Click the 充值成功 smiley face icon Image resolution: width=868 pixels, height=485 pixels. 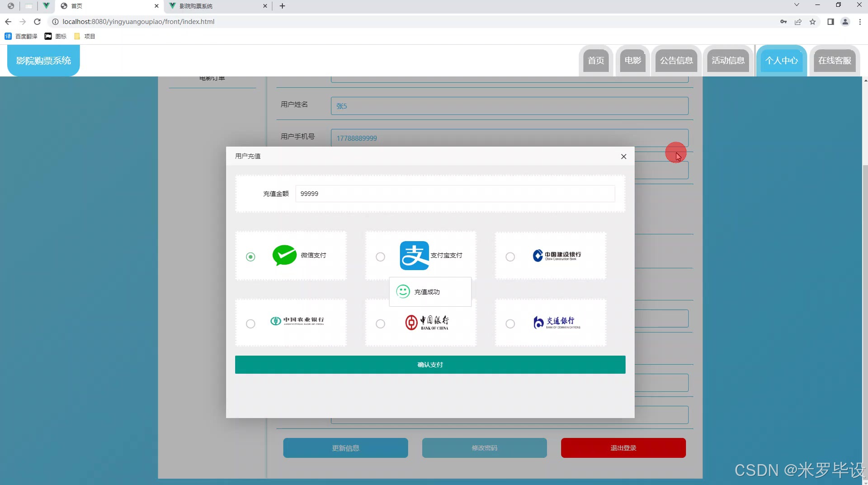[x=403, y=291]
